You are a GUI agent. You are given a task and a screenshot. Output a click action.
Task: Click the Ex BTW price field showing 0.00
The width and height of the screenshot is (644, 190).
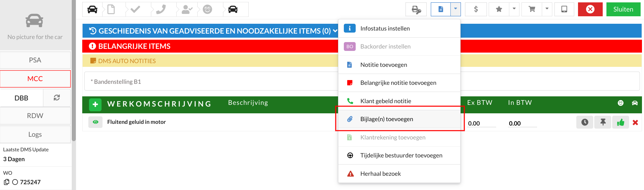click(481, 123)
